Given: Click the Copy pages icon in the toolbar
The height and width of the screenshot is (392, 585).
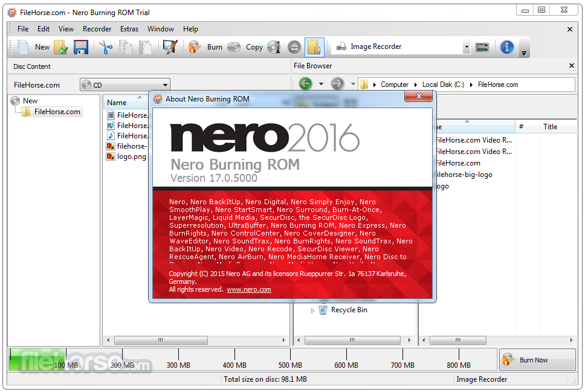Looking at the screenshot, I should click(x=126, y=47).
